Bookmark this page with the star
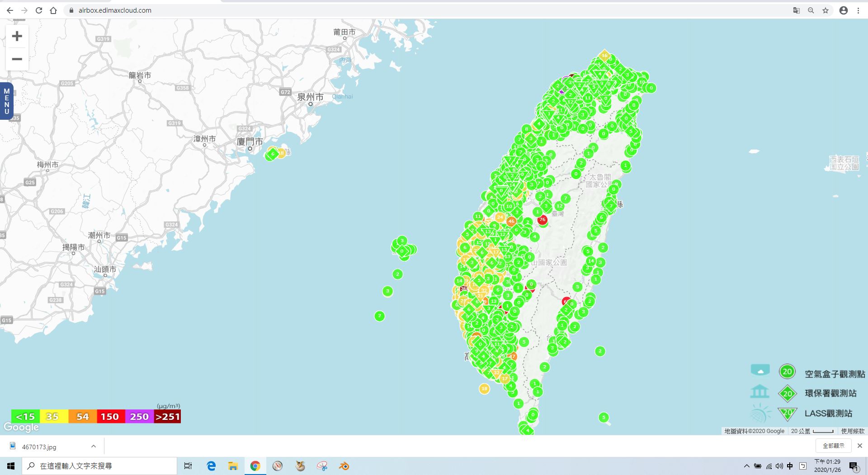The height and width of the screenshot is (475, 868). coord(826,10)
